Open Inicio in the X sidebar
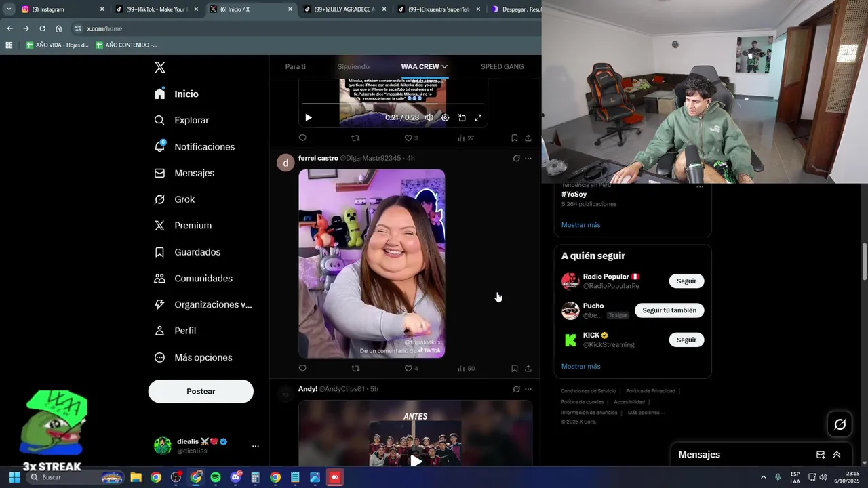This screenshot has height=488, width=868. point(176,94)
